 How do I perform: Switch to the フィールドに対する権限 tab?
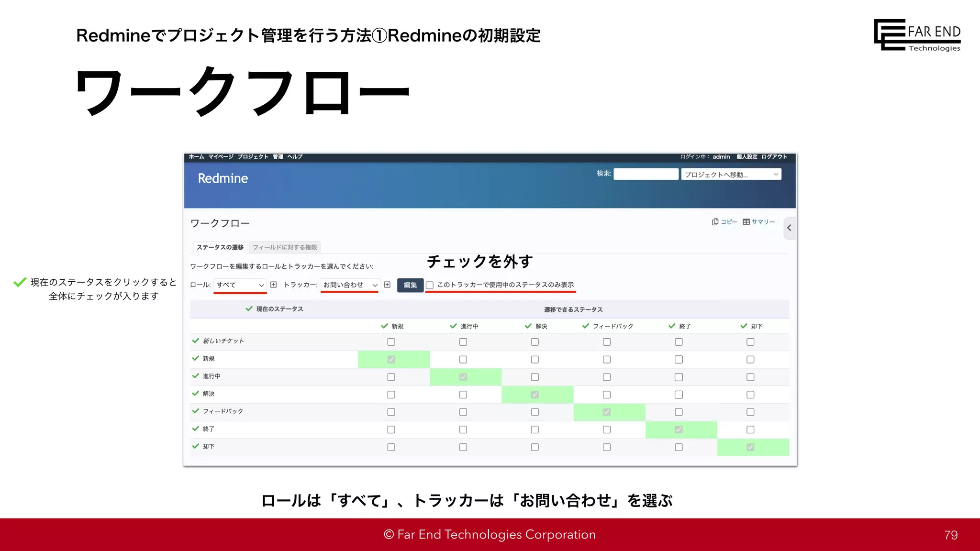285,247
